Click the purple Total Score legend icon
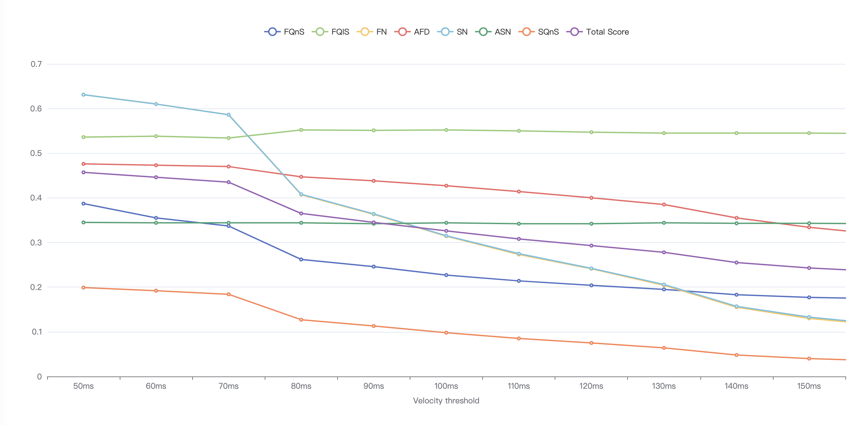 tap(575, 32)
